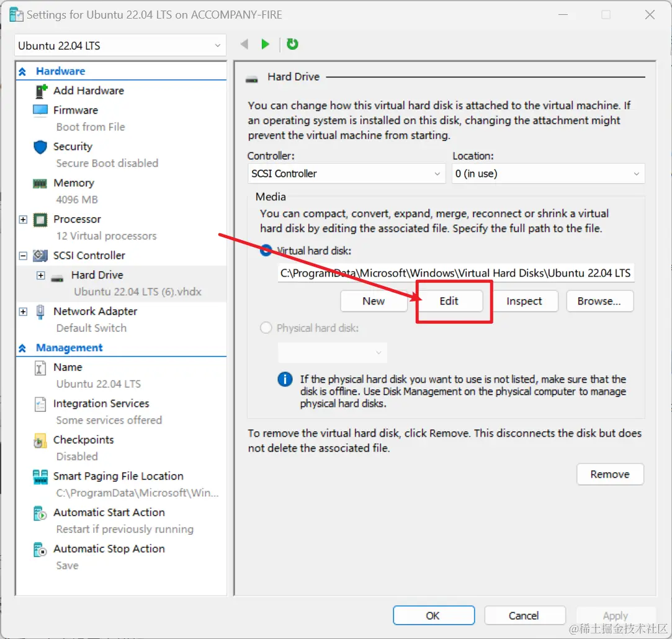Viewport: 672px width, 639px height.
Task: Collapse the SCSI Controller tree node
Action: click(x=23, y=256)
